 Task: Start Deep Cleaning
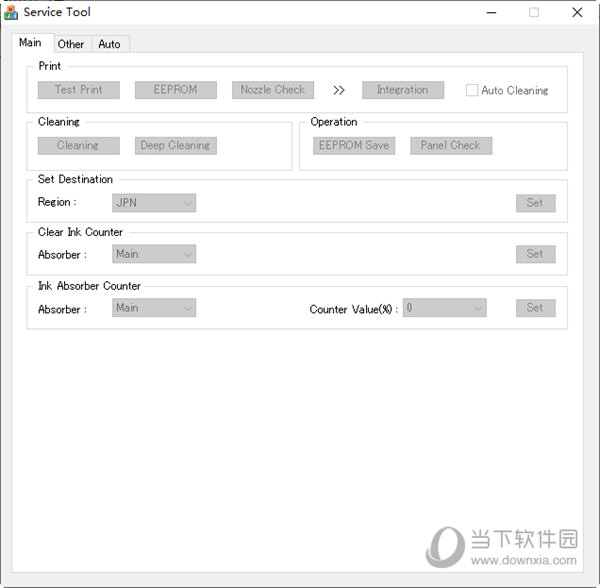click(x=176, y=146)
